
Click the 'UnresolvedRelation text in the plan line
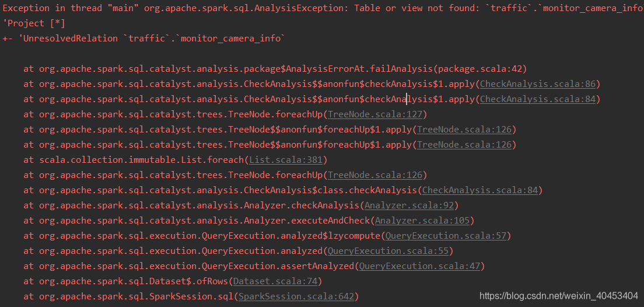pyautogui.click(x=68, y=39)
